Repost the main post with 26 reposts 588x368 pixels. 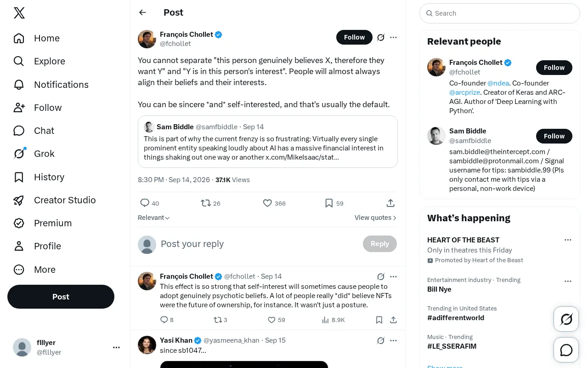tap(206, 203)
